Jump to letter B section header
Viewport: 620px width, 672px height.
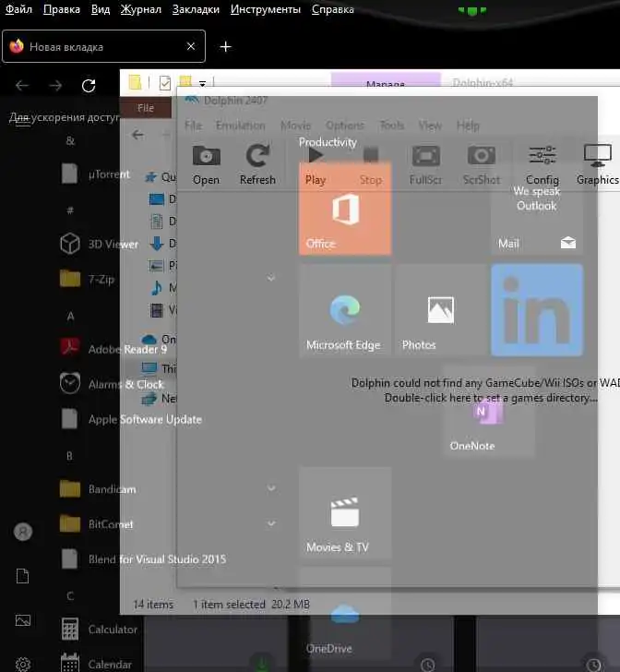pos(69,456)
